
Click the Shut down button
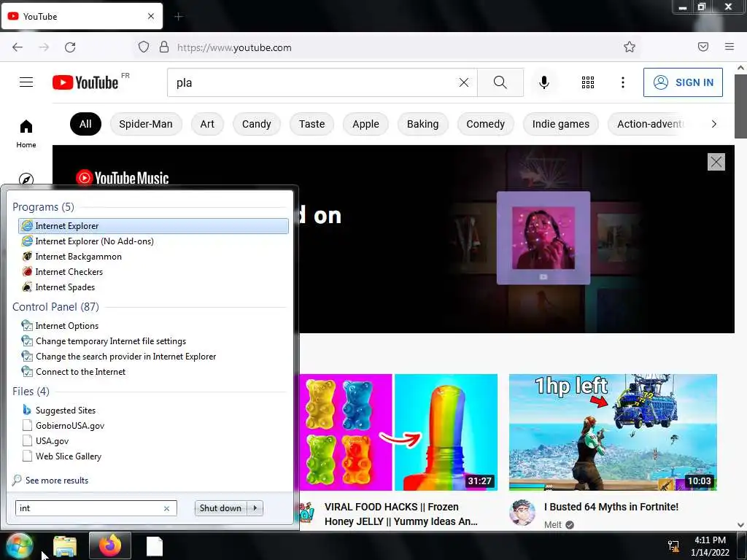(x=221, y=508)
